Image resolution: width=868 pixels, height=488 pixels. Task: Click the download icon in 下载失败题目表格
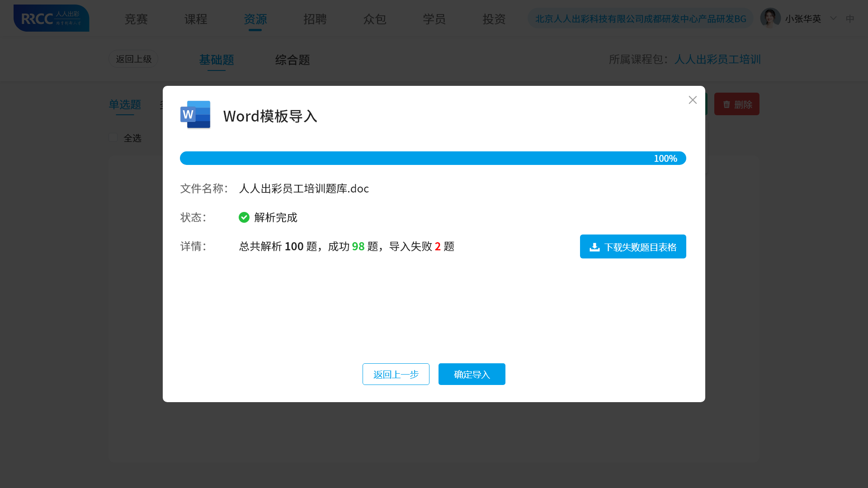coord(594,247)
